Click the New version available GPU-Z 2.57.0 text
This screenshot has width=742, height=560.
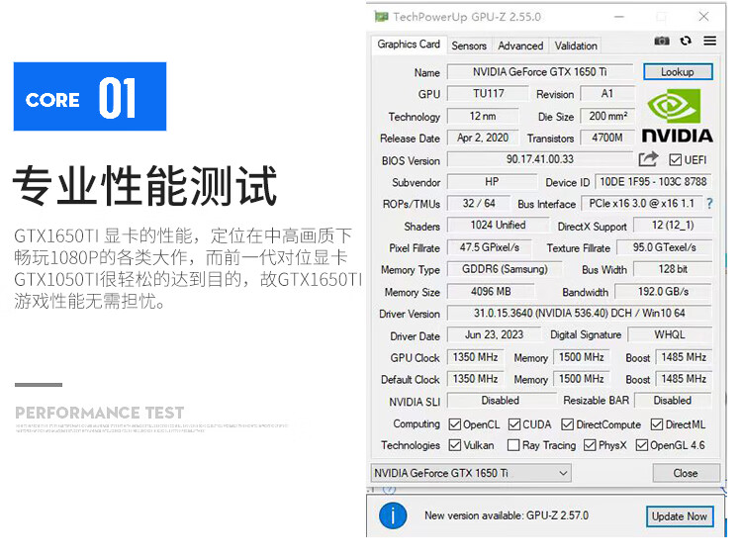click(507, 515)
